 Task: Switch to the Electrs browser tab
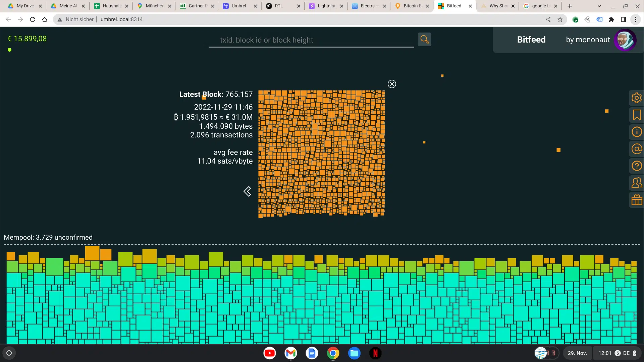point(367,6)
